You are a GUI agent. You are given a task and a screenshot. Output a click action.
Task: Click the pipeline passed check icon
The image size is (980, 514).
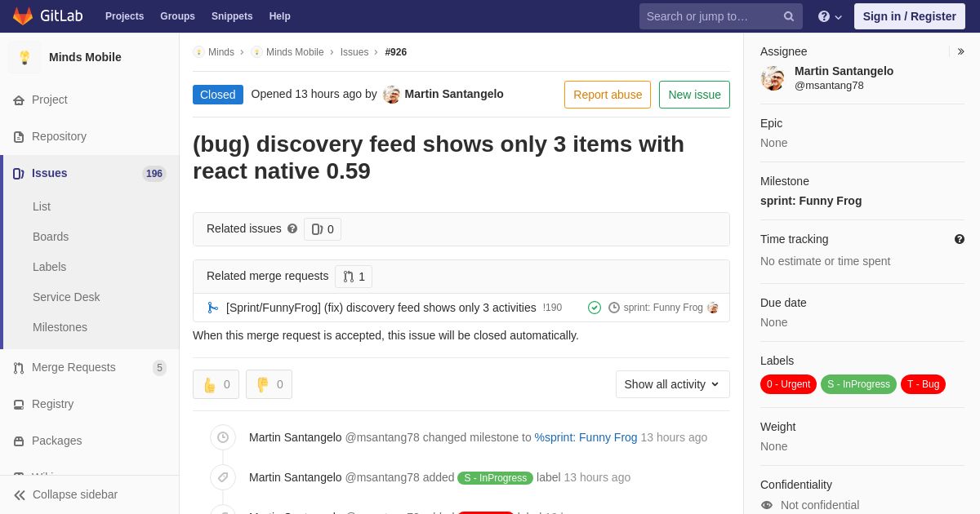click(595, 308)
